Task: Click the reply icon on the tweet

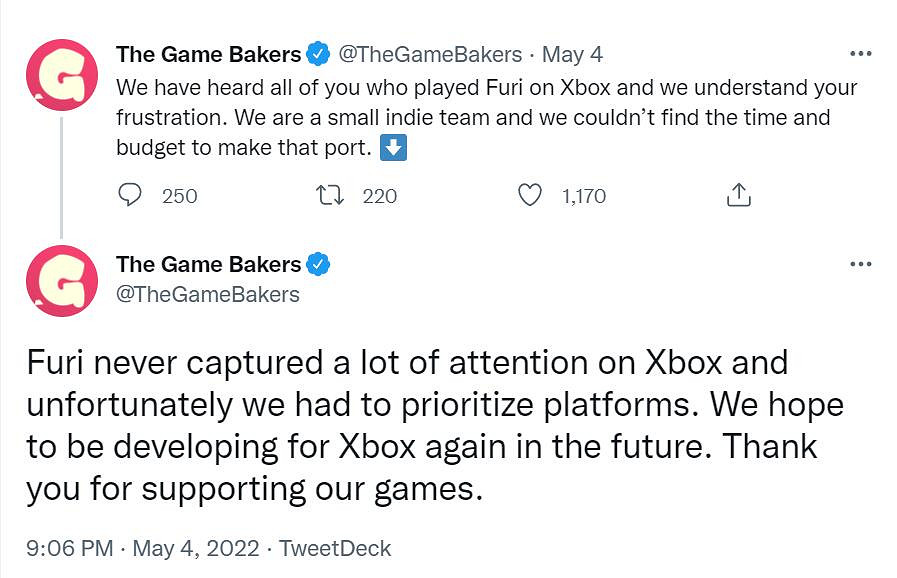Action: coord(131,195)
